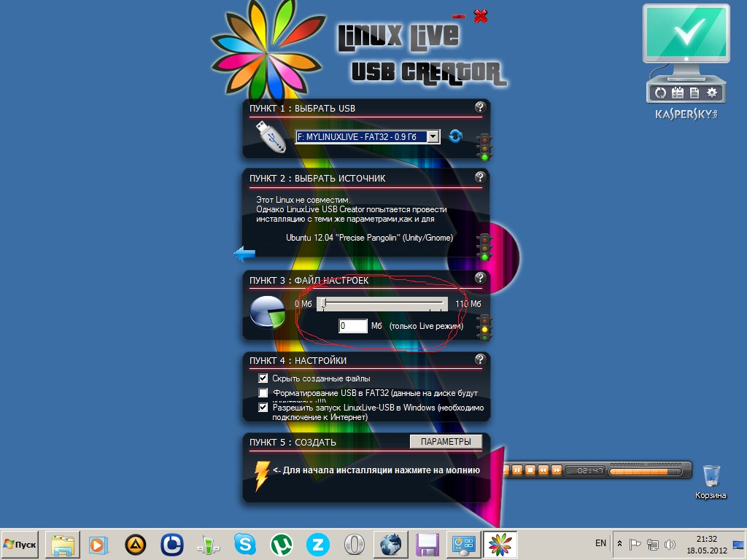Viewport: 747px width, 560px height.
Task: Click the lightning bolt to start installation
Action: [262, 475]
